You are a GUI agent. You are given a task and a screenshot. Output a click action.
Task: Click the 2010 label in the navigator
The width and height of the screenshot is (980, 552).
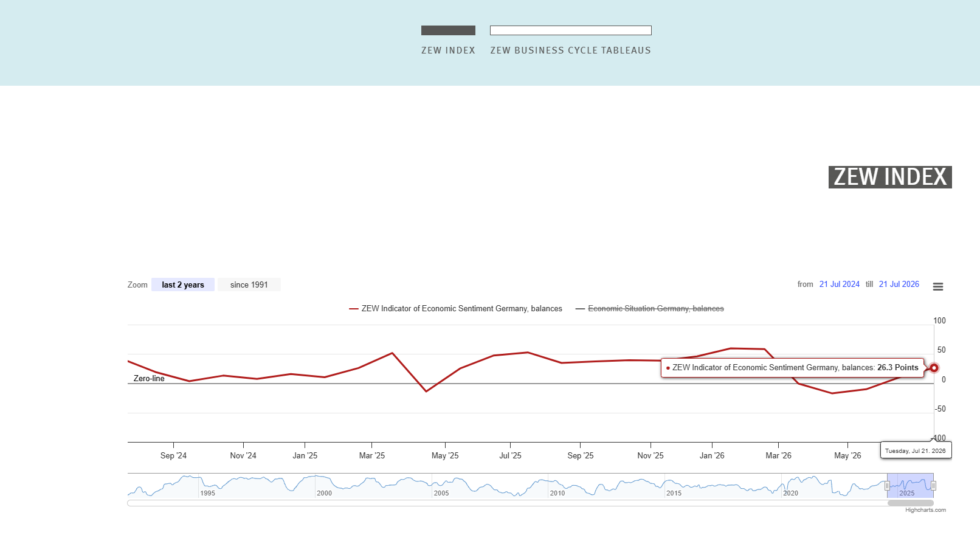pos(557,493)
